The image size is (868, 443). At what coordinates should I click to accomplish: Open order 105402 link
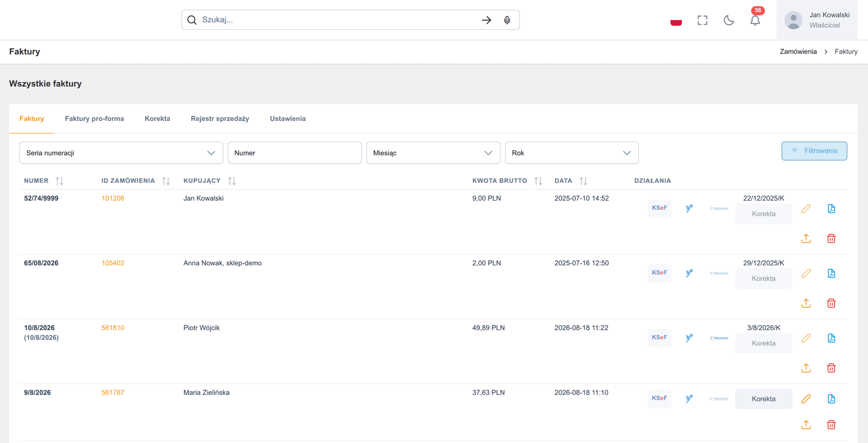tap(113, 263)
